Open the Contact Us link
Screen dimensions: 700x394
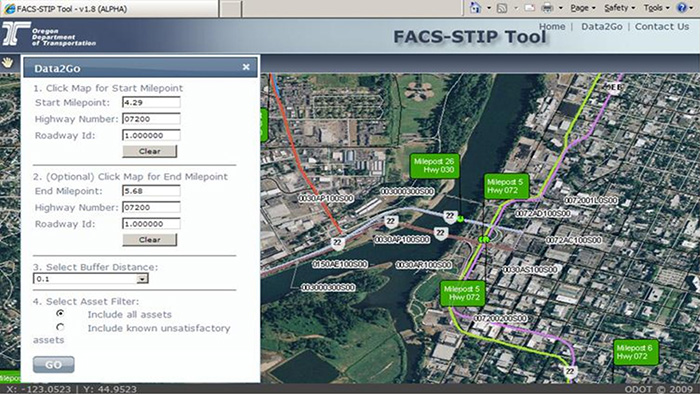tap(662, 27)
